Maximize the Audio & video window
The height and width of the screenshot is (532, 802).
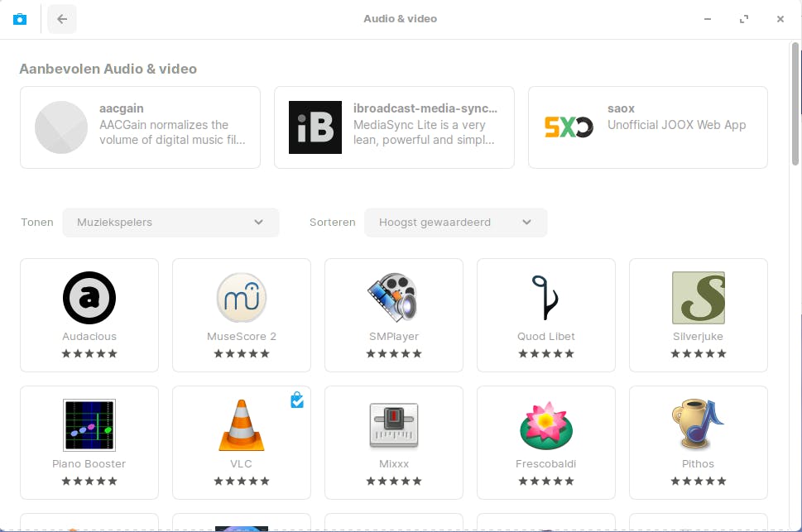(x=744, y=19)
